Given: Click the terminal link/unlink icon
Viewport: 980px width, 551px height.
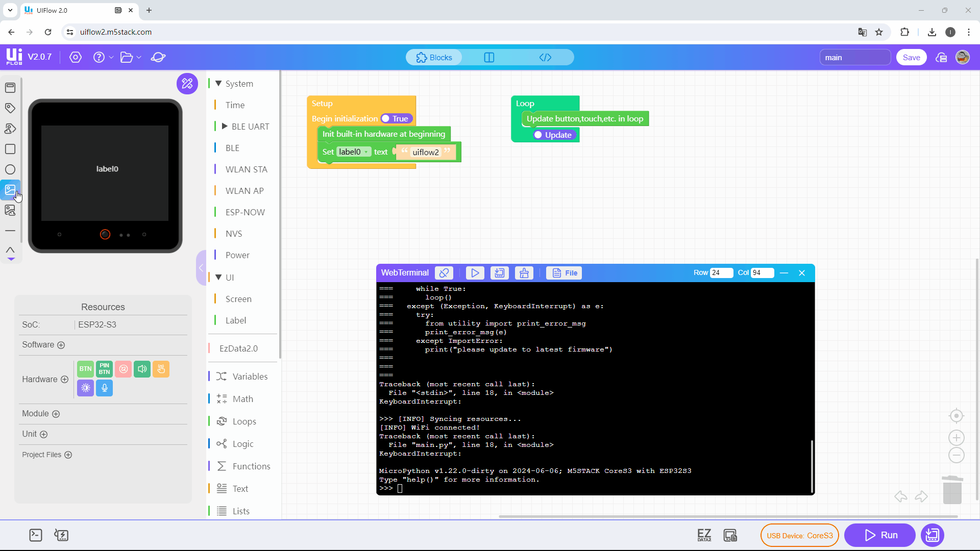Looking at the screenshot, I should click(444, 273).
